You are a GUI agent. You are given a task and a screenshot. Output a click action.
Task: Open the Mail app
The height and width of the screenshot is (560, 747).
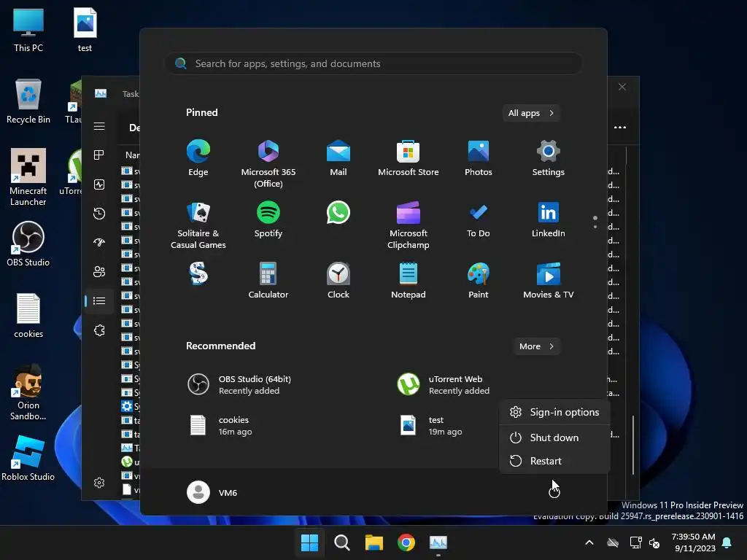[338, 158]
